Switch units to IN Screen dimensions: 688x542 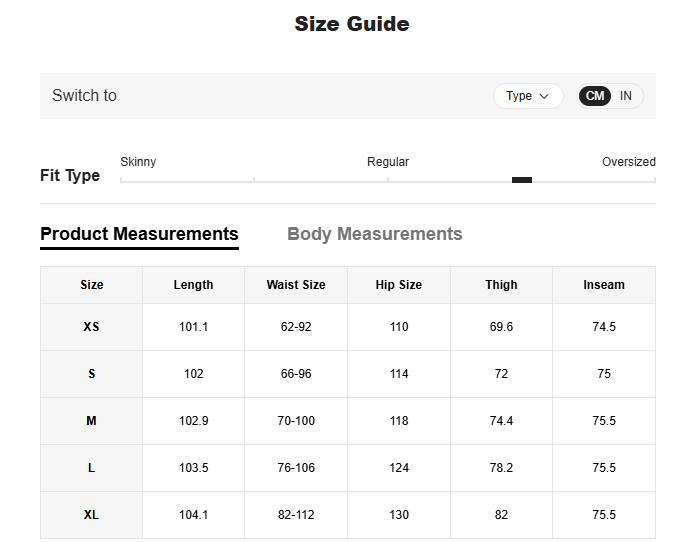point(626,96)
